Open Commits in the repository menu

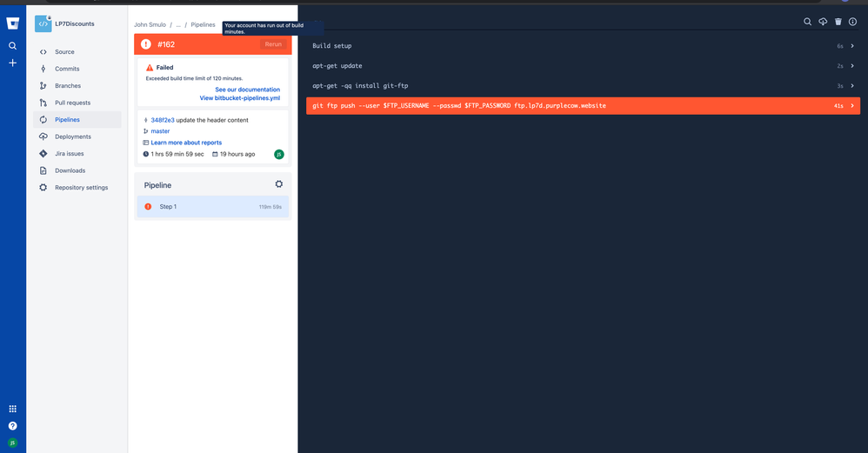[x=67, y=70]
